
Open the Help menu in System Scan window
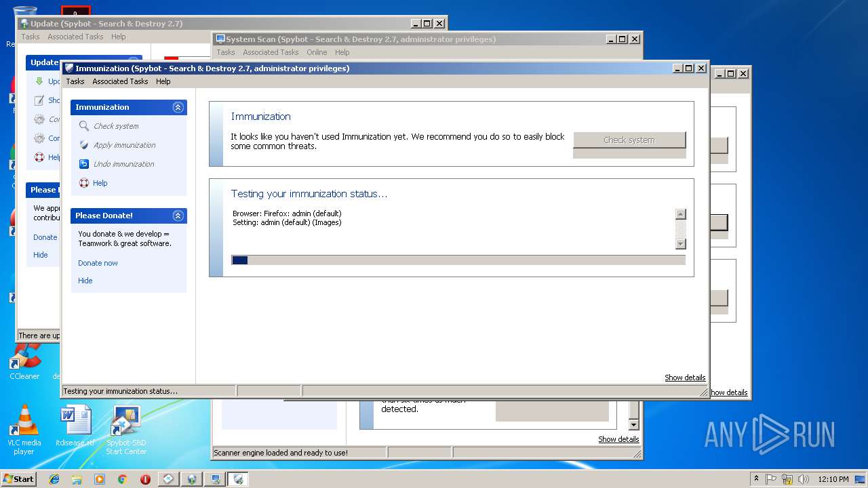click(342, 52)
